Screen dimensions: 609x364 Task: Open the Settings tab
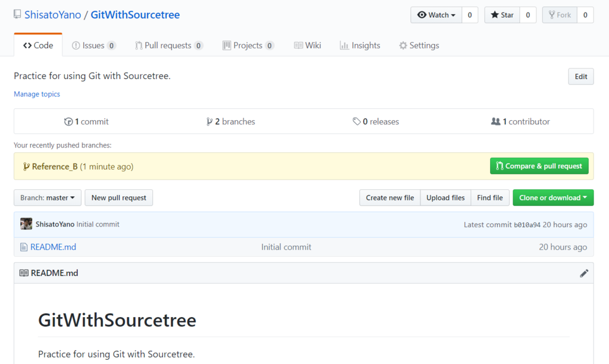419,45
